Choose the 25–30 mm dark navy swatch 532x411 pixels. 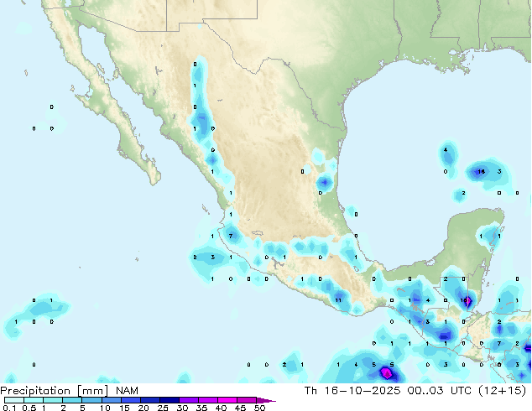tap(169, 400)
